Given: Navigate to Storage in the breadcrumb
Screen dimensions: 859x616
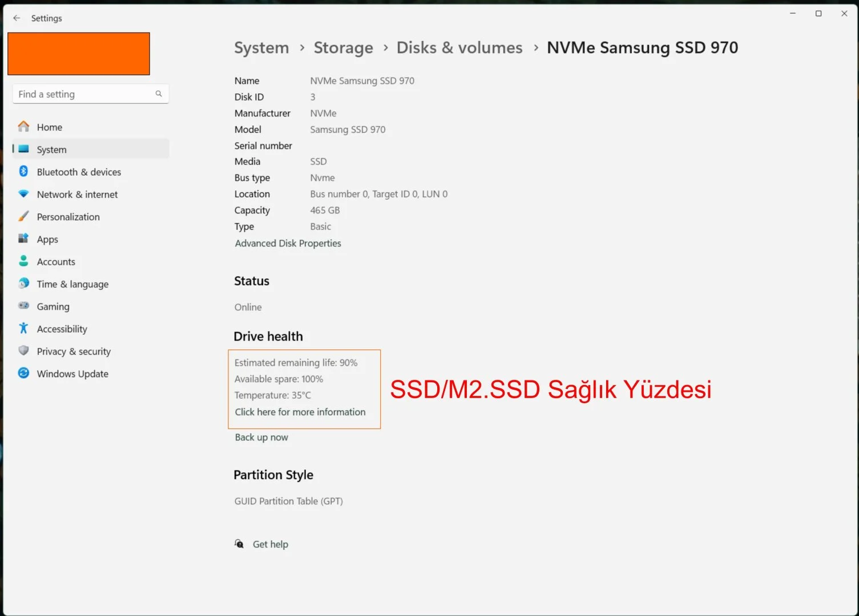Looking at the screenshot, I should coord(343,48).
